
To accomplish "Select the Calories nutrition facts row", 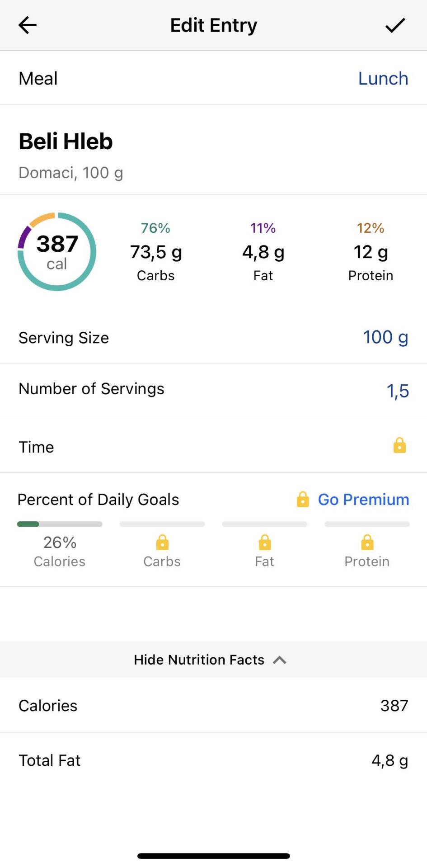I will tap(213, 706).
